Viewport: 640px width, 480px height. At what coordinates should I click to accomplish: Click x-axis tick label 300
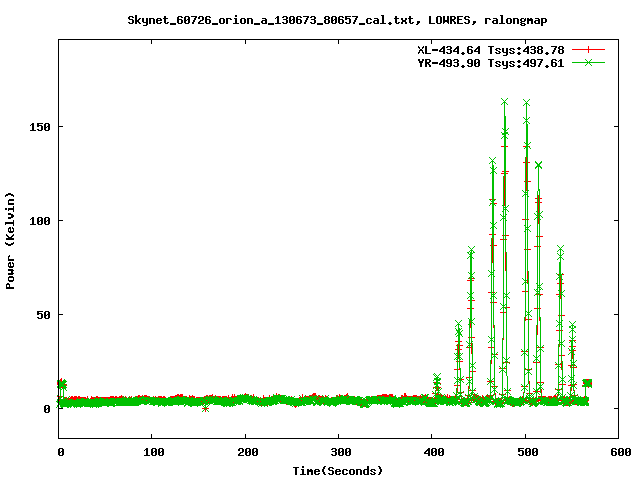click(x=340, y=452)
